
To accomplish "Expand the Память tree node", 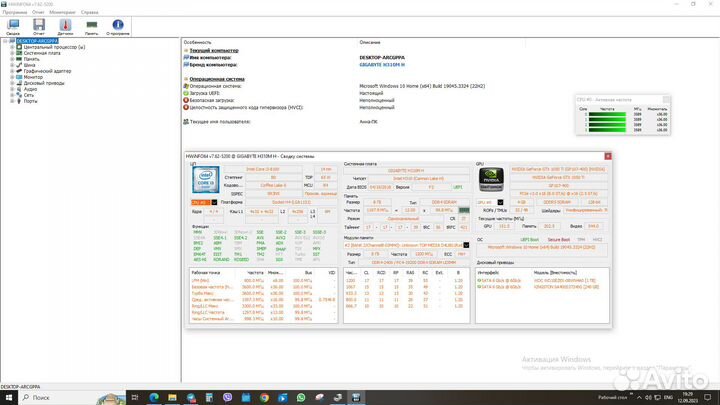I will (x=12, y=59).
